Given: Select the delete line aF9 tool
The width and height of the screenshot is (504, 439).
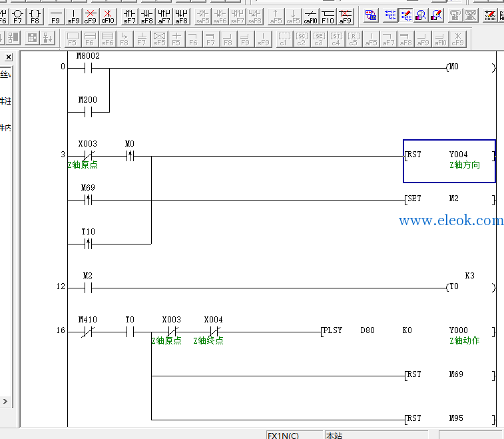Looking at the screenshot, I should click(346, 17).
